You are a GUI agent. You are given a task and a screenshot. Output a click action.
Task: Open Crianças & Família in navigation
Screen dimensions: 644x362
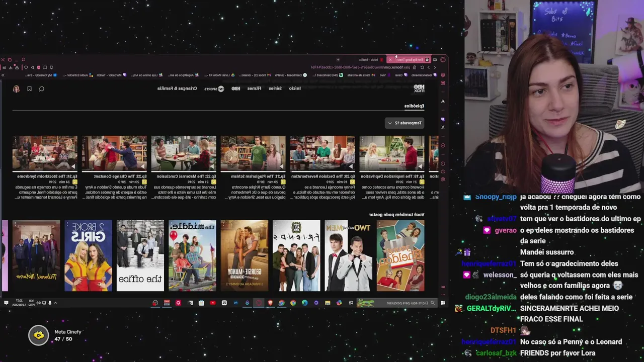coord(177,88)
